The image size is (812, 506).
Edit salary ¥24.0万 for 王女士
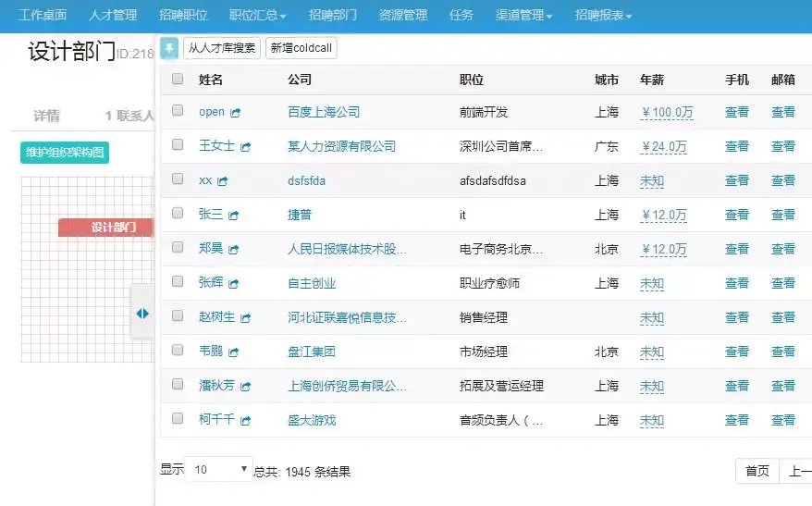click(663, 146)
